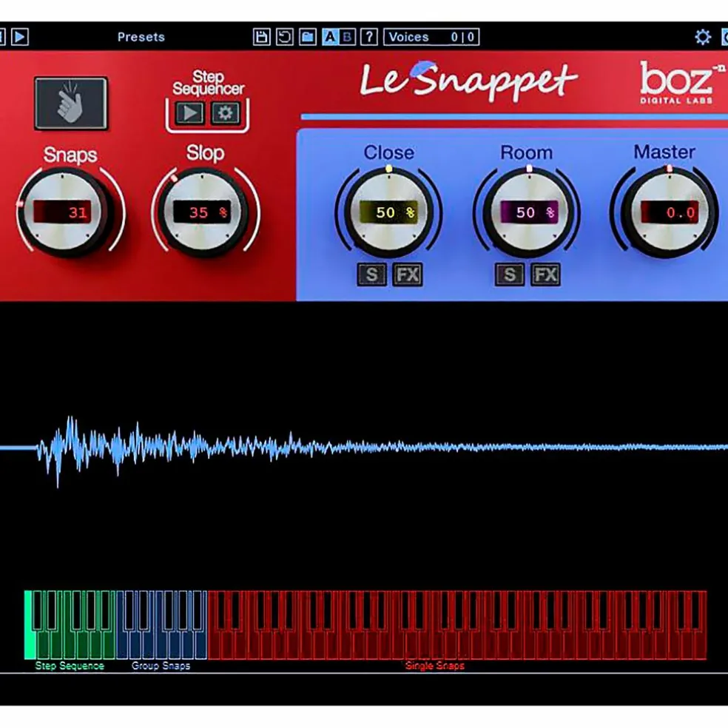
Task: Click the Master value readout 0.0
Action: click(670, 212)
